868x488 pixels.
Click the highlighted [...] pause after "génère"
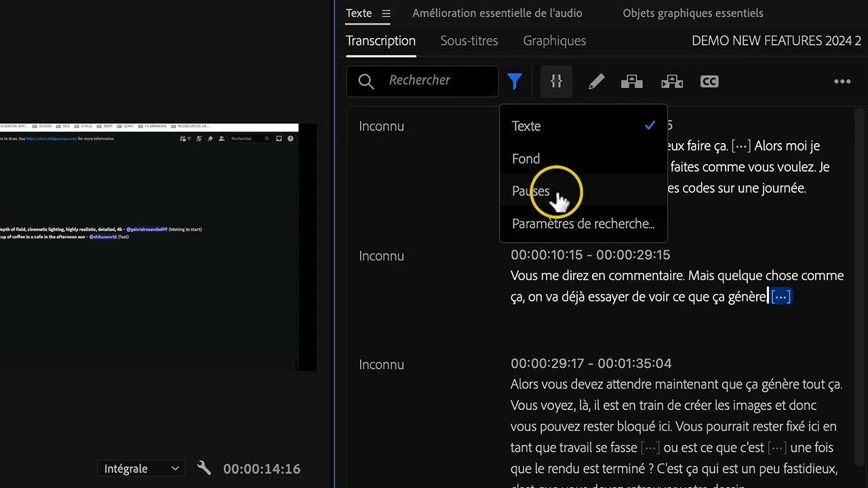coord(781,296)
